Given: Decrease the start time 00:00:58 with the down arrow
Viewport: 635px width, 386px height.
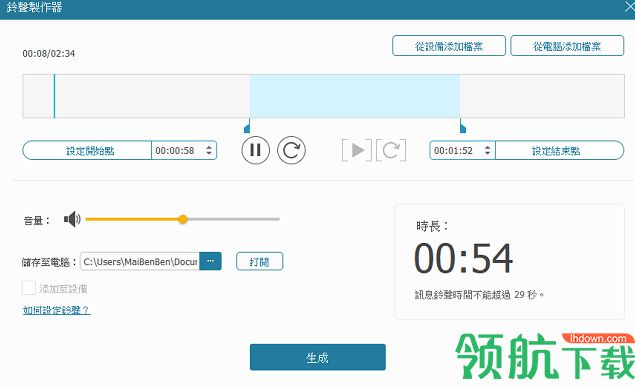Looking at the screenshot, I should [209, 154].
